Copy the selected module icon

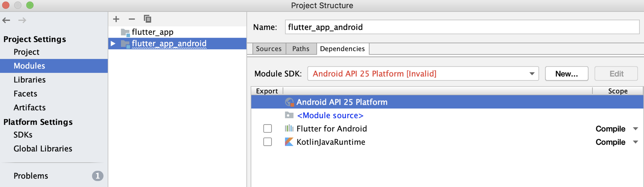tap(147, 19)
